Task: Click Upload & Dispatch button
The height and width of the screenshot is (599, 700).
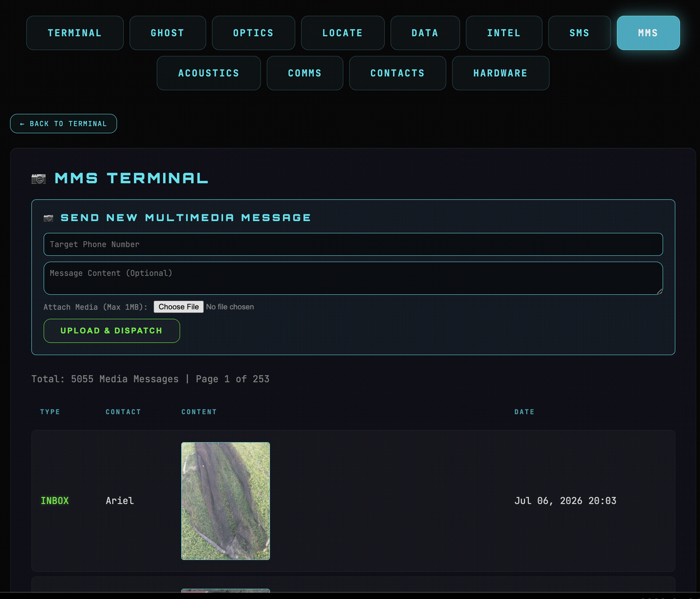Action: coord(112,331)
